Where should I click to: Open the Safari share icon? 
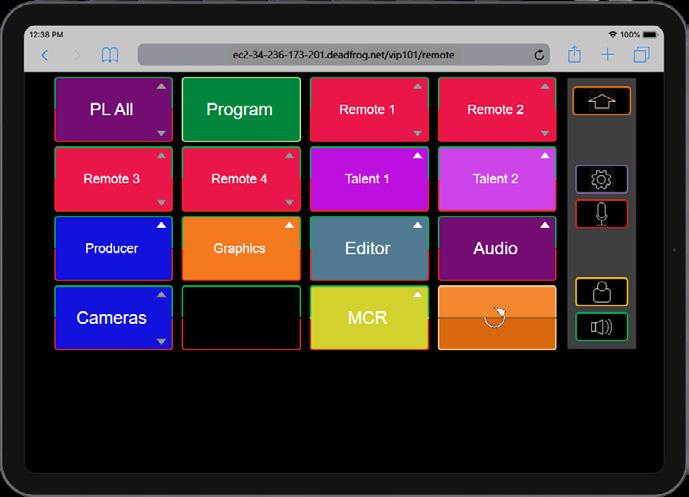[x=574, y=54]
